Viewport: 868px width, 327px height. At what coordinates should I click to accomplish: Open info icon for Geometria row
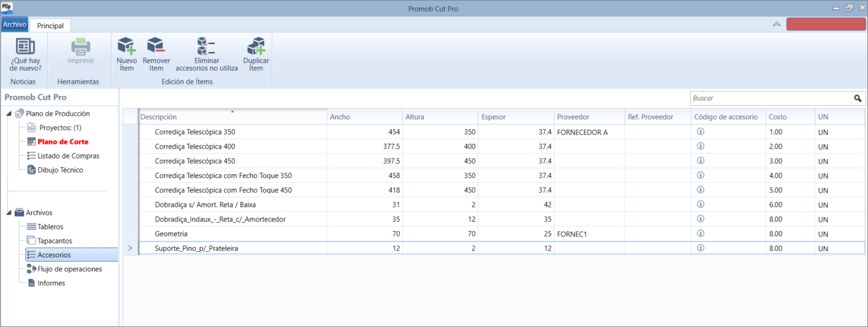[x=700, y=233]
